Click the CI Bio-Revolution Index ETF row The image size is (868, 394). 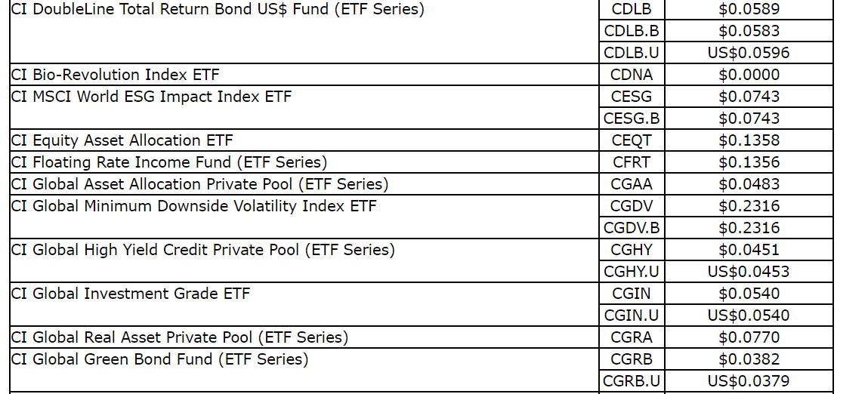(x=115, y=75)
